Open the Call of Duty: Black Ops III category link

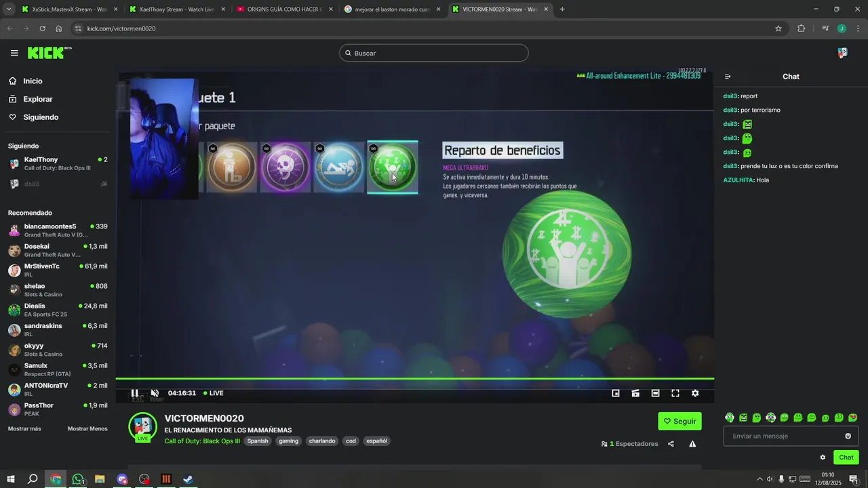pyautogui.click(x=202, y=441)
